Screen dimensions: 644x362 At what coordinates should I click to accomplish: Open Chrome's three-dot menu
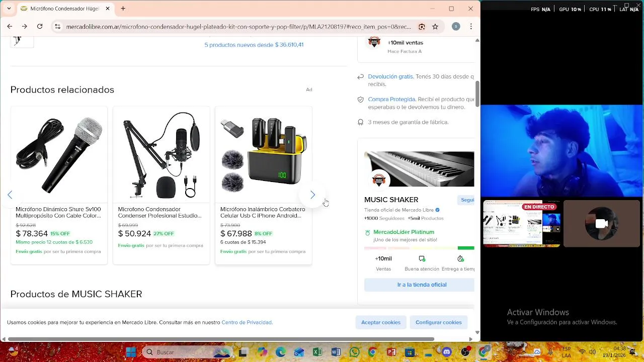coord(471,27)
